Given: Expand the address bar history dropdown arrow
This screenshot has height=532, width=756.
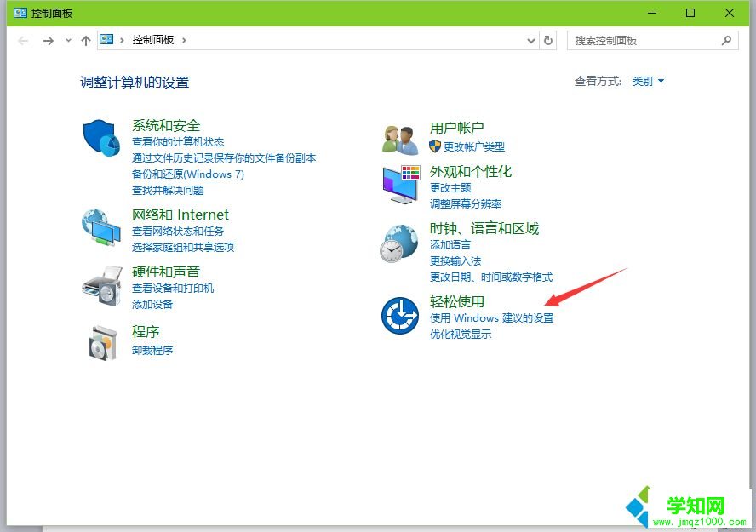Looking at the screenshot, I should point(530,40).
